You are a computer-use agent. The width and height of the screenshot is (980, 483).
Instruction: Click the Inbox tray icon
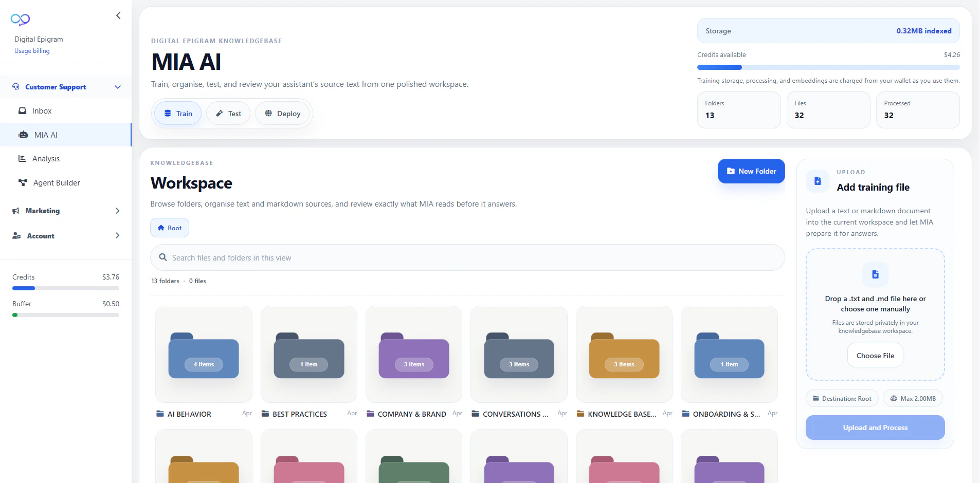(22, 110)
